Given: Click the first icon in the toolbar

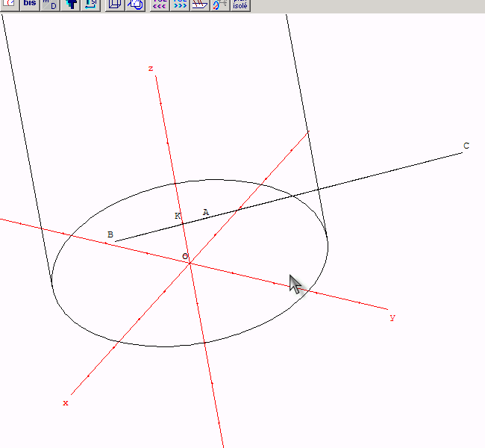Looking at the screenshot, I should pyautogui.click(x=9, y=4).
